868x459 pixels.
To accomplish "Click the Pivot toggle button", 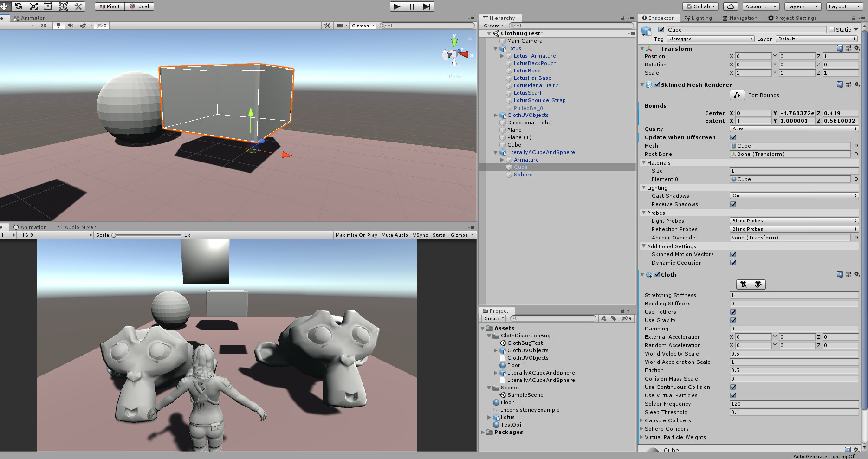I will 110,6.
